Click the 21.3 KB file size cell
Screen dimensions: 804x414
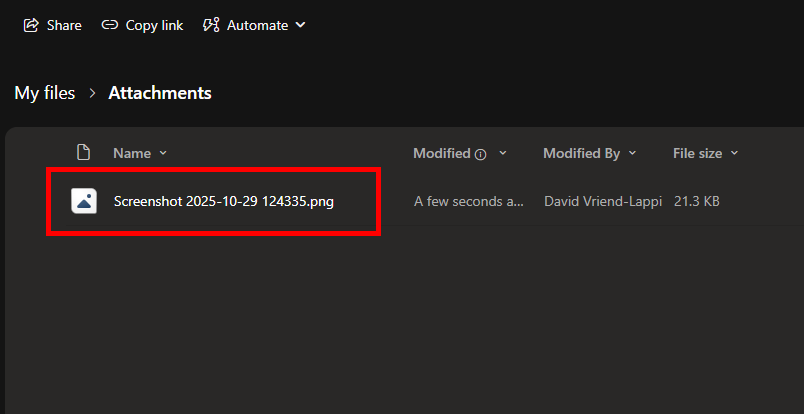(x=697, y=201)
